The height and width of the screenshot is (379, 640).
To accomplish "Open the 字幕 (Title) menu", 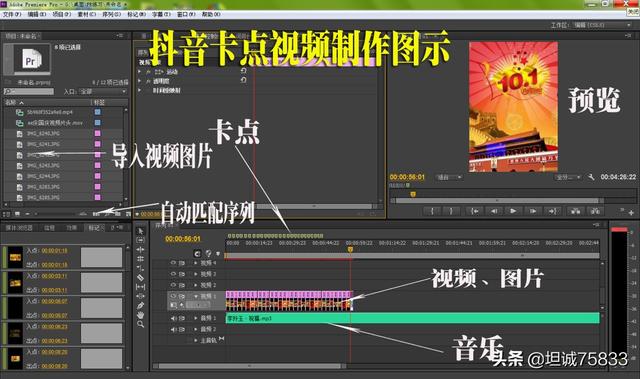I will (161, 14).
